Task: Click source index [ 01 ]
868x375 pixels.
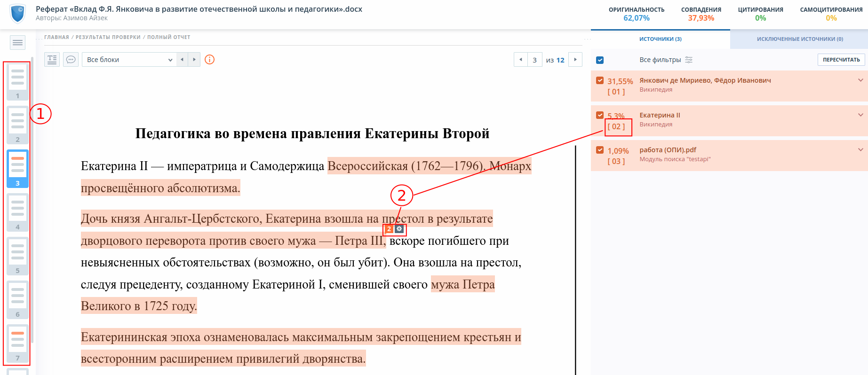Action: (x=616, y=92)
